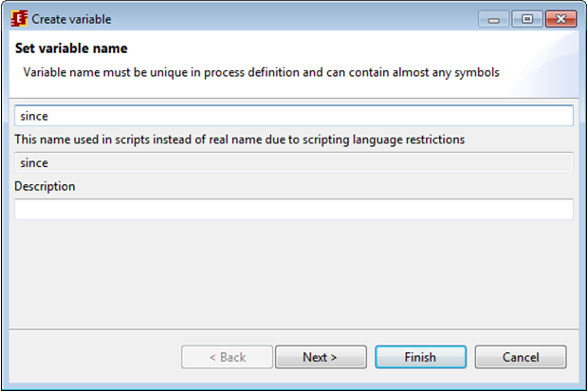The height and width of the screenshot is (392, 588).
Task: Click Finish to create the variable
Action: click(420, 358)
